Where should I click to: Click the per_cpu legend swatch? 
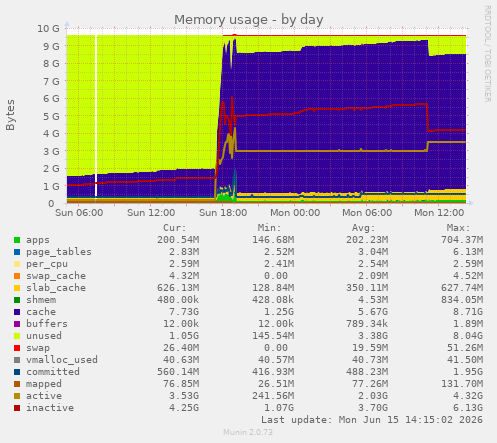(17, 264)
